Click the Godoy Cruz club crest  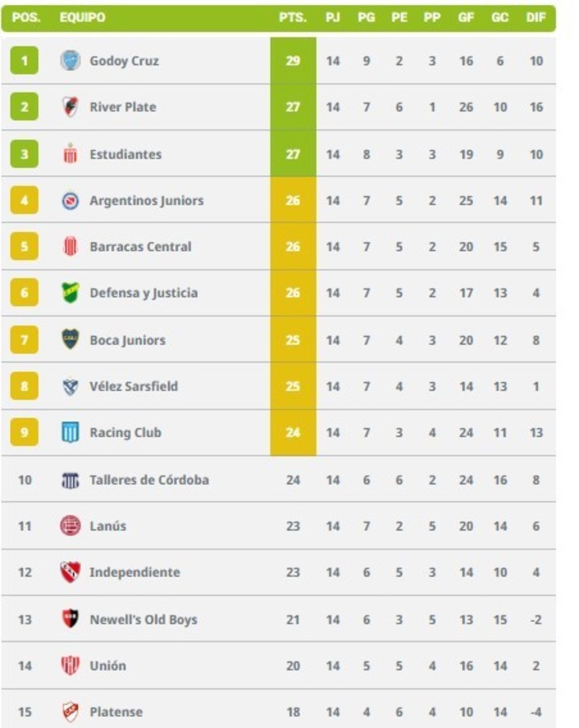pyautogui.click(x=71, y=60)
